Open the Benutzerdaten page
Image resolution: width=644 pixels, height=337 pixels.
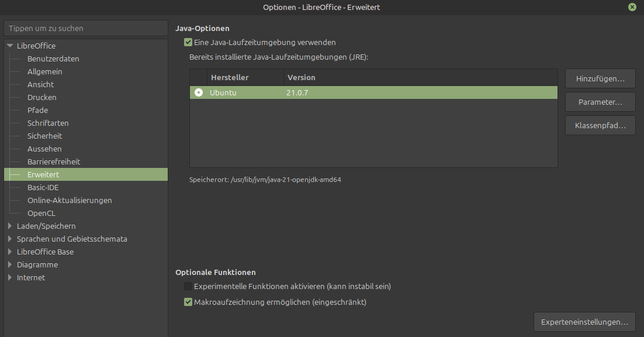[53, 59]
